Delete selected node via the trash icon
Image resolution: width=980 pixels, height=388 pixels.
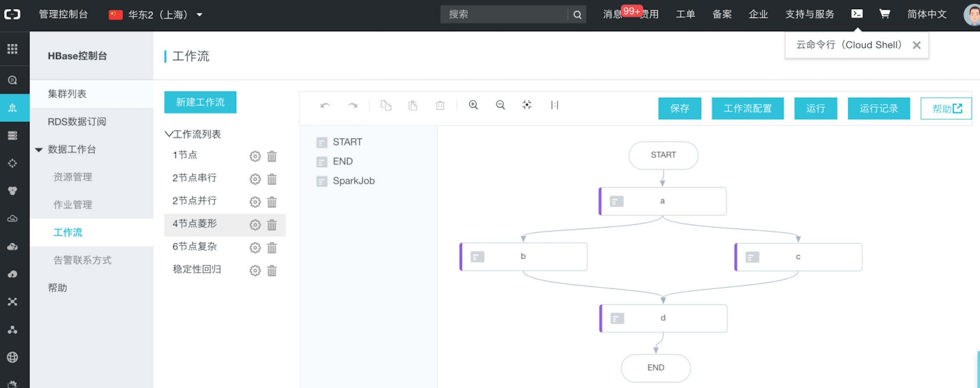click(440, 105)
